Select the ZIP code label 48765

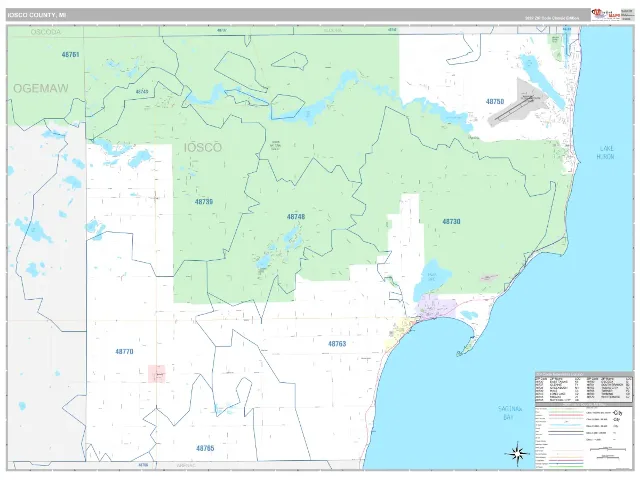pos(205,448)
